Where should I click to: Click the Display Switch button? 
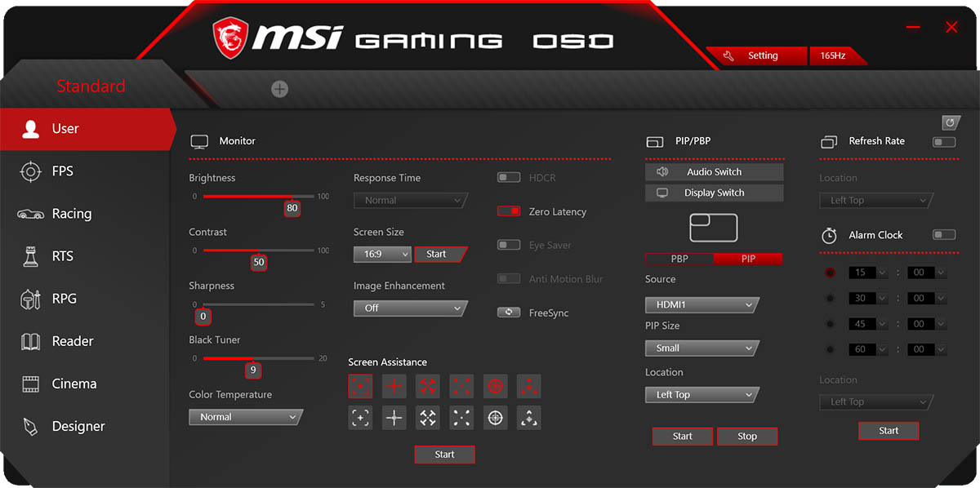pos(714,193)
